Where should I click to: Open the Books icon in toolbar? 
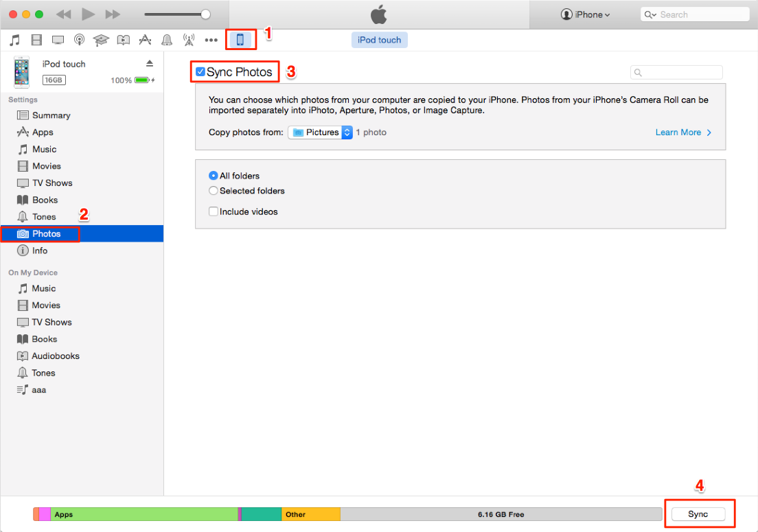[124, 40]
